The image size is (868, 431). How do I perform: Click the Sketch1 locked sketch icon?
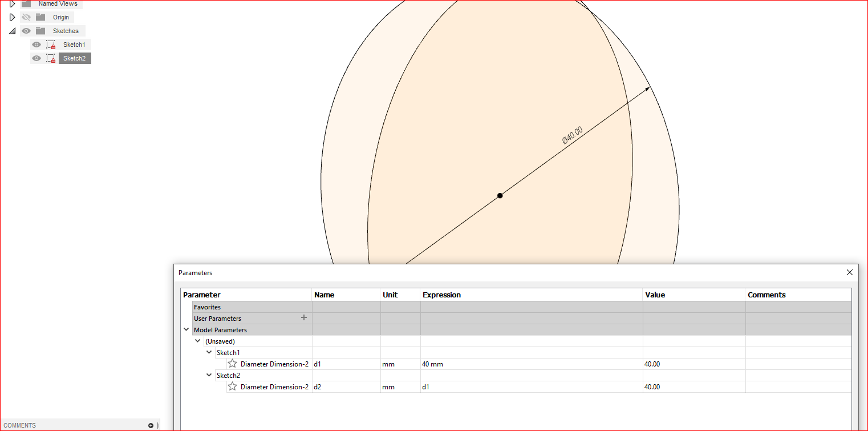coord(50,44)
